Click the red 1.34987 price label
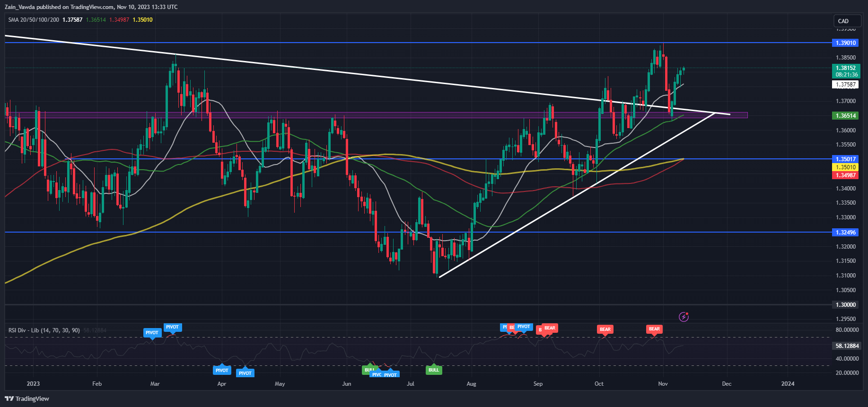This screenshot has width=868, height=407. [846, 175]
